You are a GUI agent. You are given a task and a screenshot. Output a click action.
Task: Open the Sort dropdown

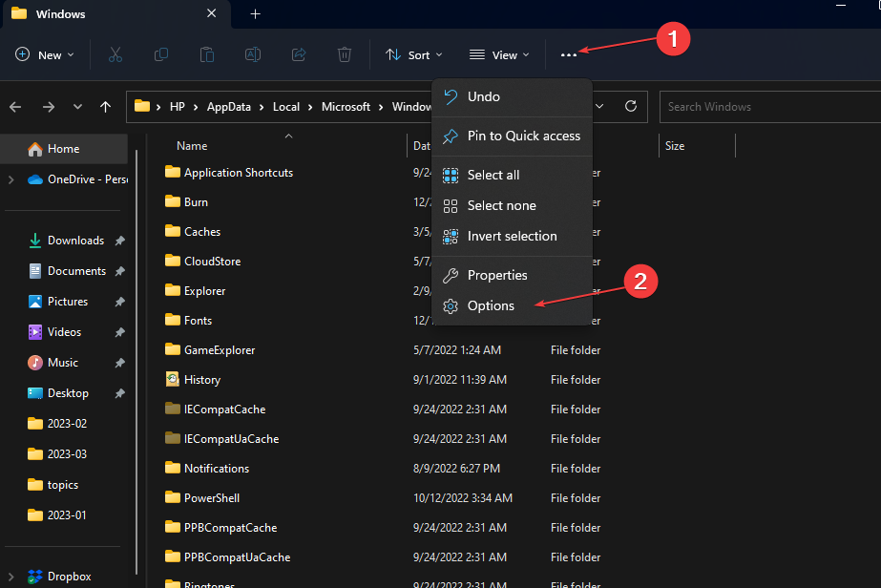[414, 54]
